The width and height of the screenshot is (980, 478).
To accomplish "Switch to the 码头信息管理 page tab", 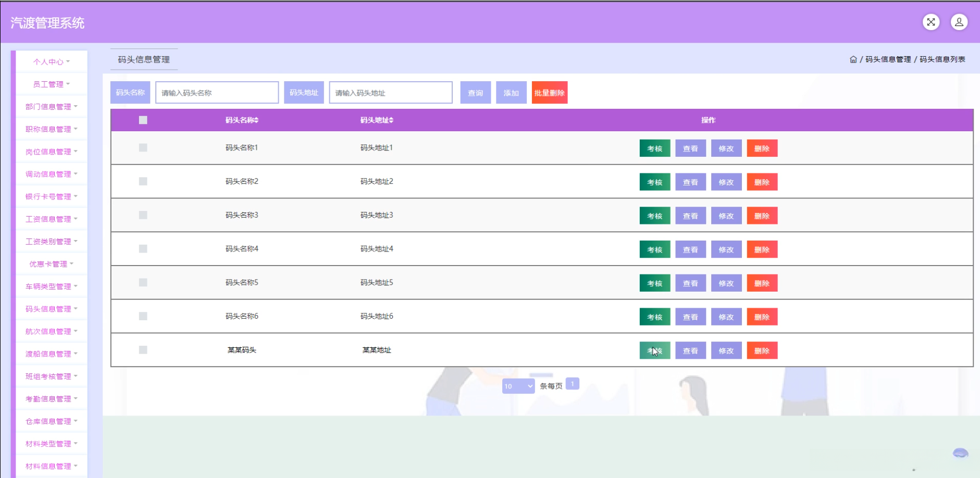I will [x=144, y=59].
